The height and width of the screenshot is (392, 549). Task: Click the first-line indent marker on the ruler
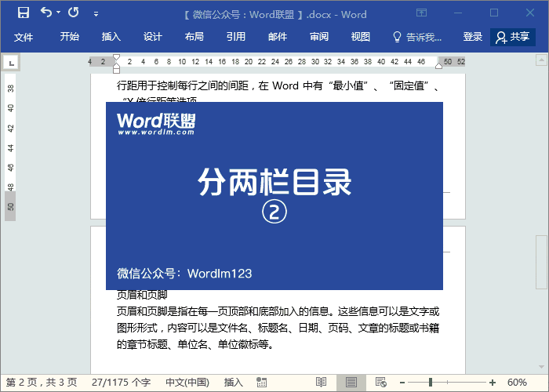pyautogui.click(x=117, y=57)
